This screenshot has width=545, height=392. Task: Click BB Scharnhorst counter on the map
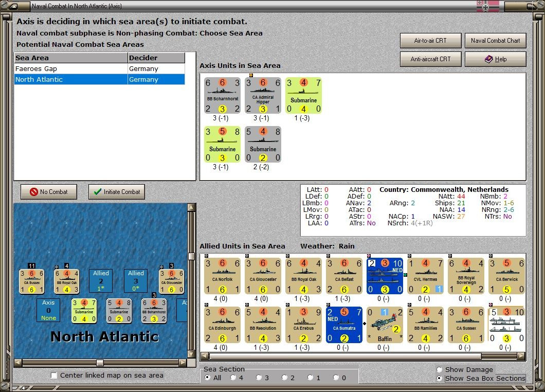pos(154,311)
